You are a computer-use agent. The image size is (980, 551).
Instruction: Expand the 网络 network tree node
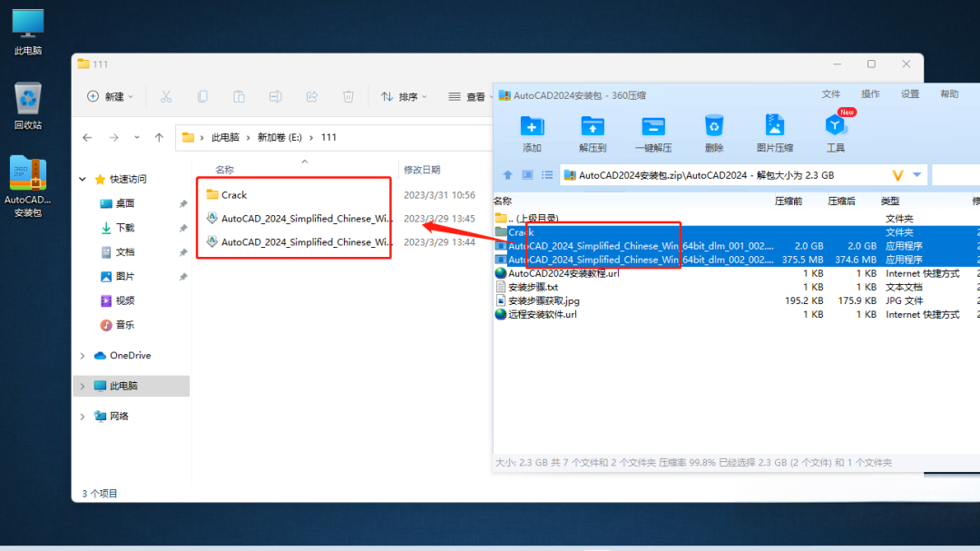pos(83,416)
